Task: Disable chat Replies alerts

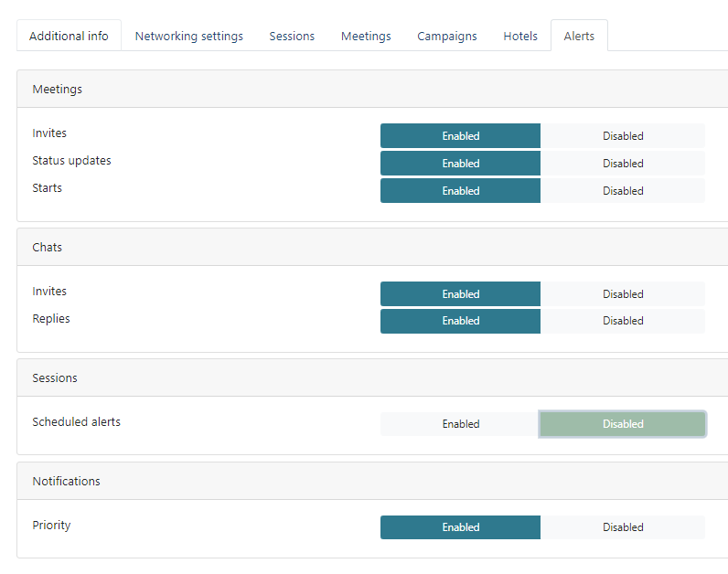Action: point(623,321)
